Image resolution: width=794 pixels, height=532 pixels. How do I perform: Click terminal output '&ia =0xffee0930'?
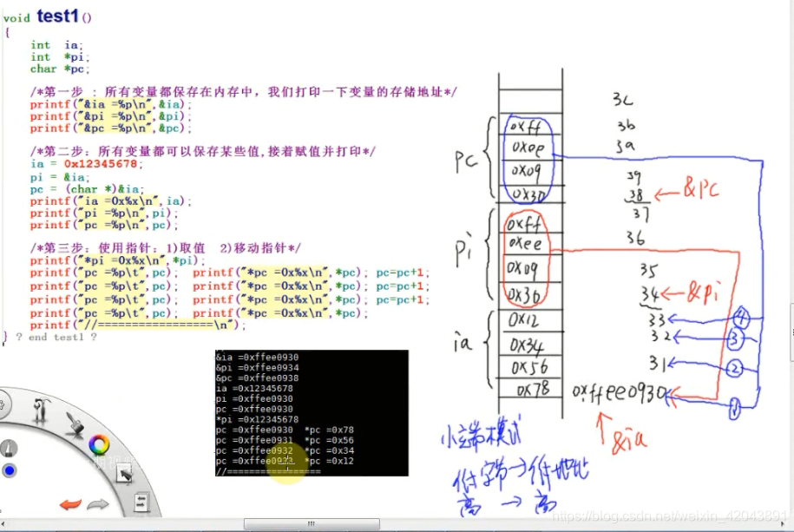tap(257, 358)
